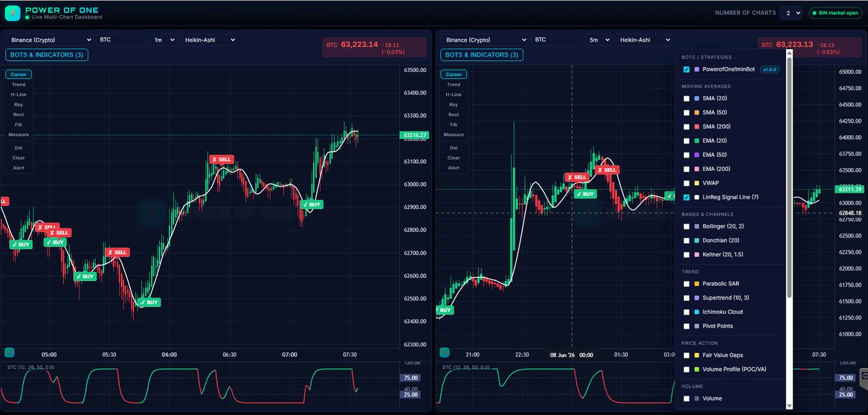Click the indicator list scroll-down arrow

[x=789, y=405]
